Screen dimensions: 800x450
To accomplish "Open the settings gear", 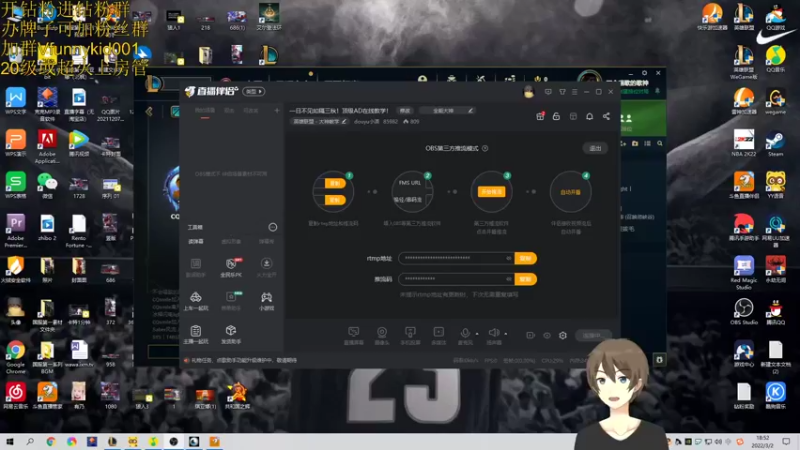I will coord(563,335).
